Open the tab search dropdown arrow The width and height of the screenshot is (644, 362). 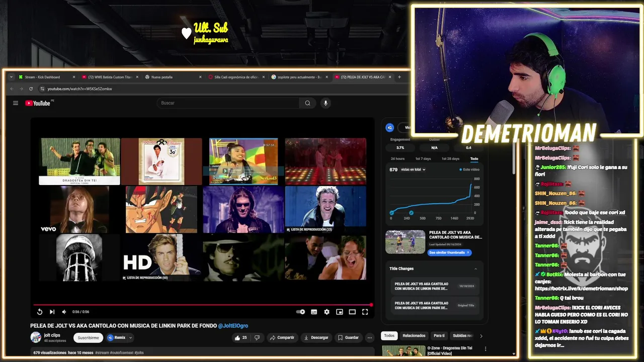[x=11, y=77]
